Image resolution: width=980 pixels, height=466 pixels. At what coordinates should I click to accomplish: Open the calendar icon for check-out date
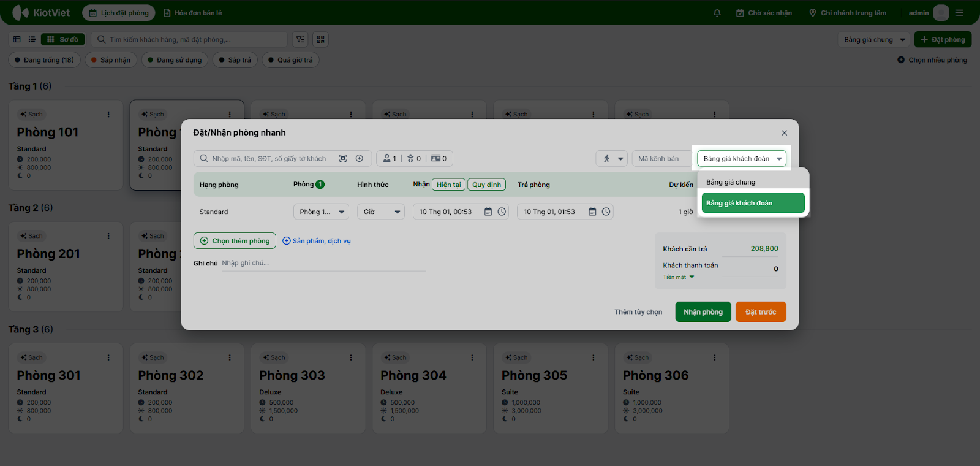coord(592,212)
